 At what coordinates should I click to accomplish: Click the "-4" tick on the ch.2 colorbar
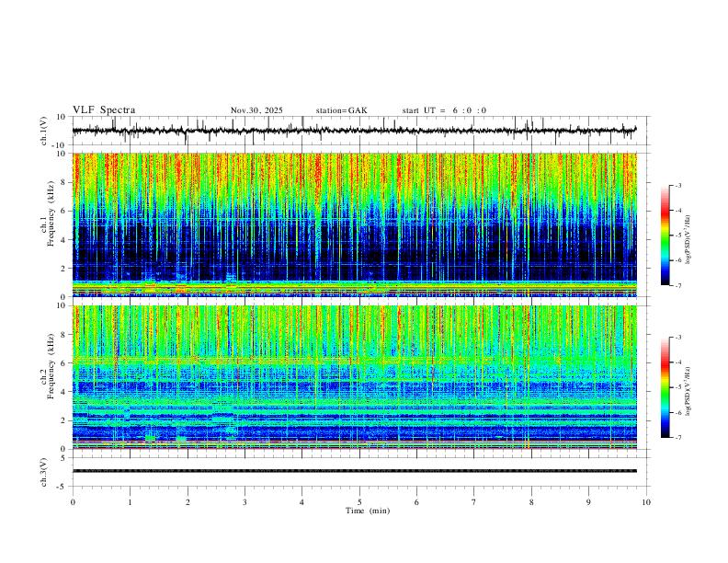pos(677,362)
